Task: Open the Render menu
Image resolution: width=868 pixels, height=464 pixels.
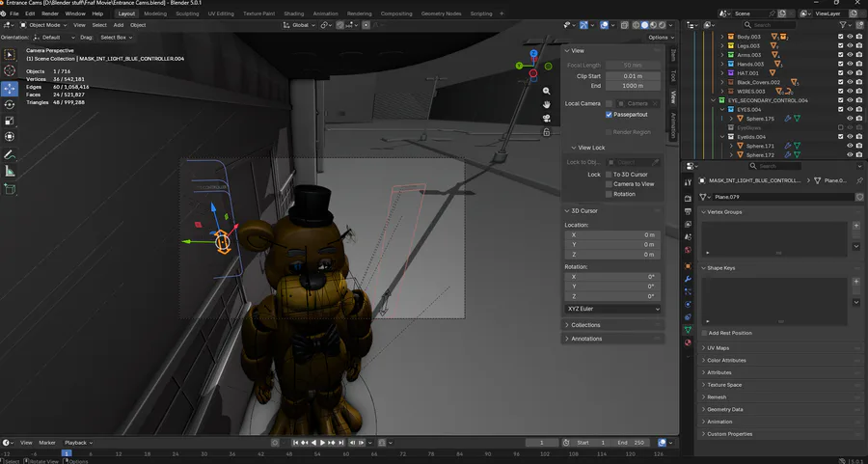Action: (50, 14)
